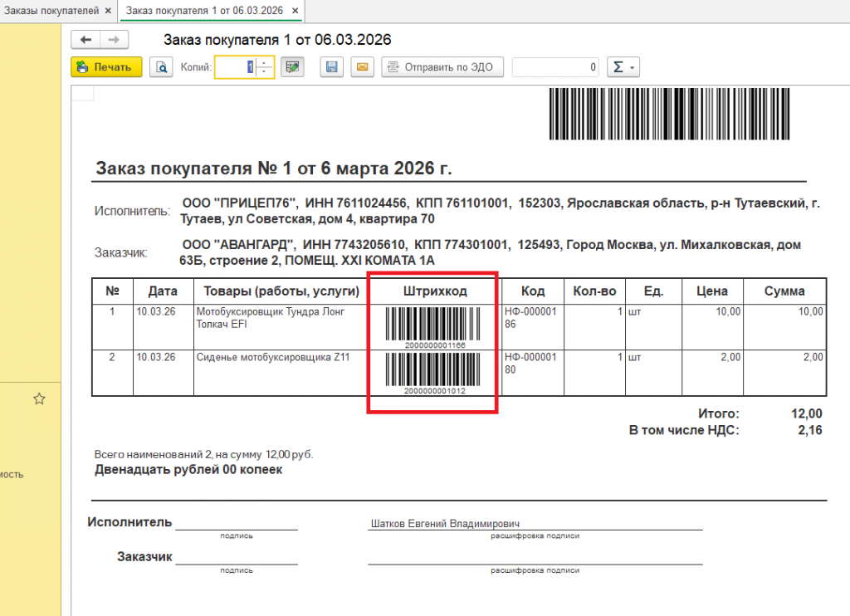Decrease copies with the down stepper arrow
This screenshot has width=850, height=616.
click(x=264, y=72)
